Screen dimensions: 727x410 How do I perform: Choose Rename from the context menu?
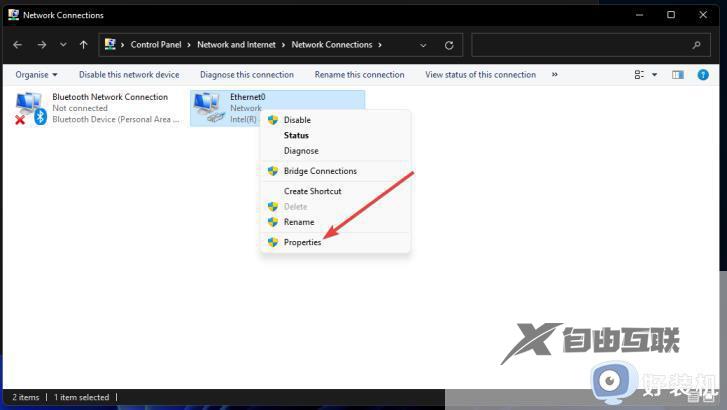point(336,222)
